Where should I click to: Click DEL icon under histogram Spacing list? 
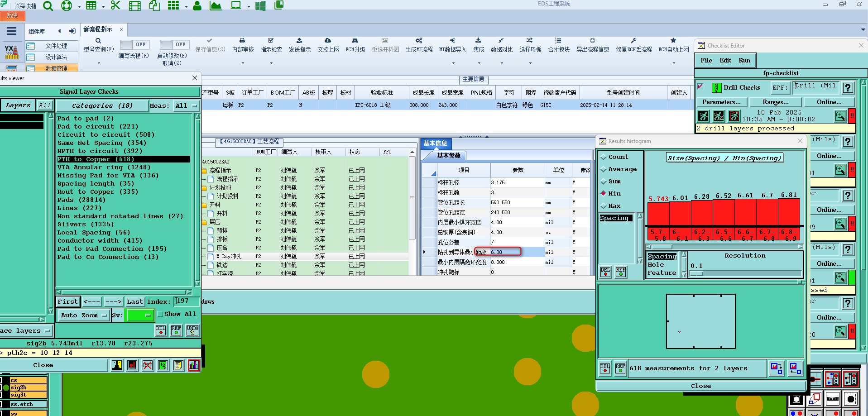tap(605, 272)
